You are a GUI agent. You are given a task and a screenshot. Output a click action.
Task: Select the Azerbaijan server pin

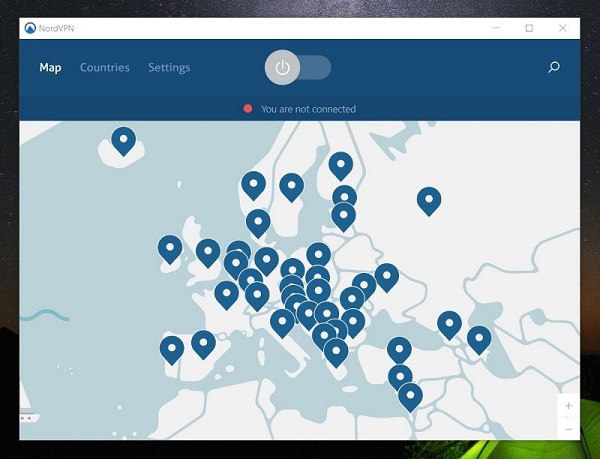click(x=479, y=340)
